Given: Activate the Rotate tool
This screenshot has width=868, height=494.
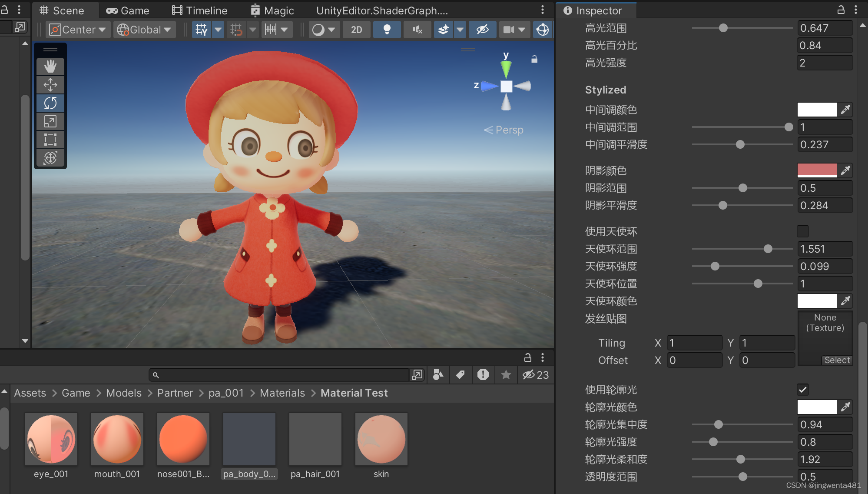Looking at the screenshot, I should click(50, 103).
